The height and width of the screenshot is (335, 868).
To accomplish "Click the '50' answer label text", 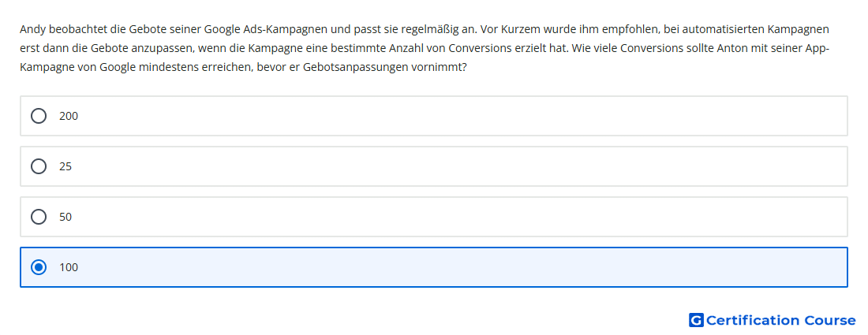I will 65,217.
